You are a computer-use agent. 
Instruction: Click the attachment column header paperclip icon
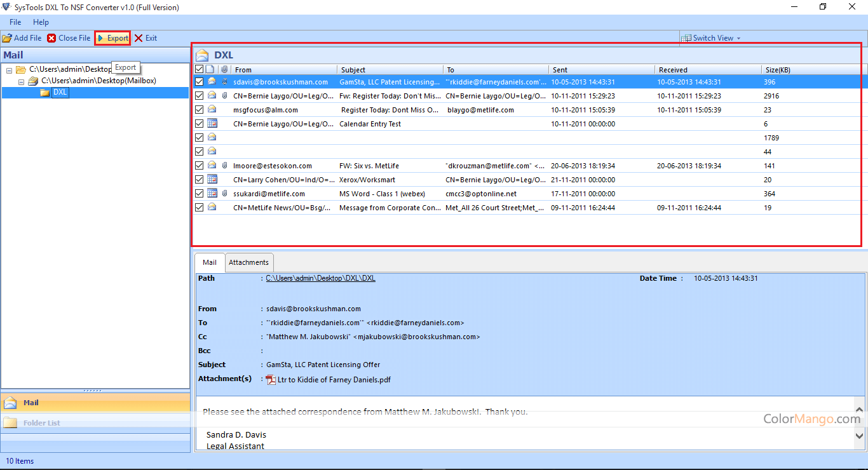pyautogui.click(x=224, y=69)
